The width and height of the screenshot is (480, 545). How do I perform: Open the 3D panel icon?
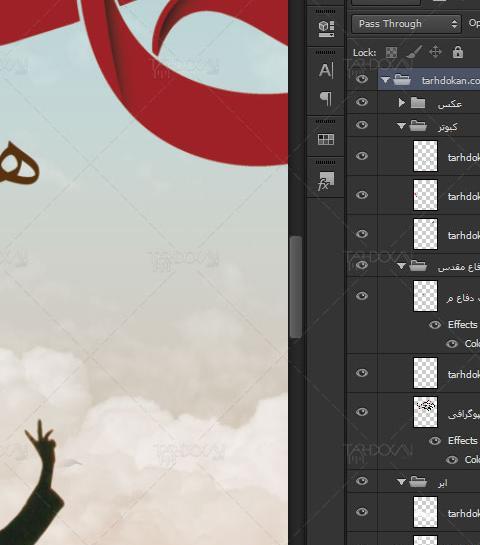[x=326, y=28]
